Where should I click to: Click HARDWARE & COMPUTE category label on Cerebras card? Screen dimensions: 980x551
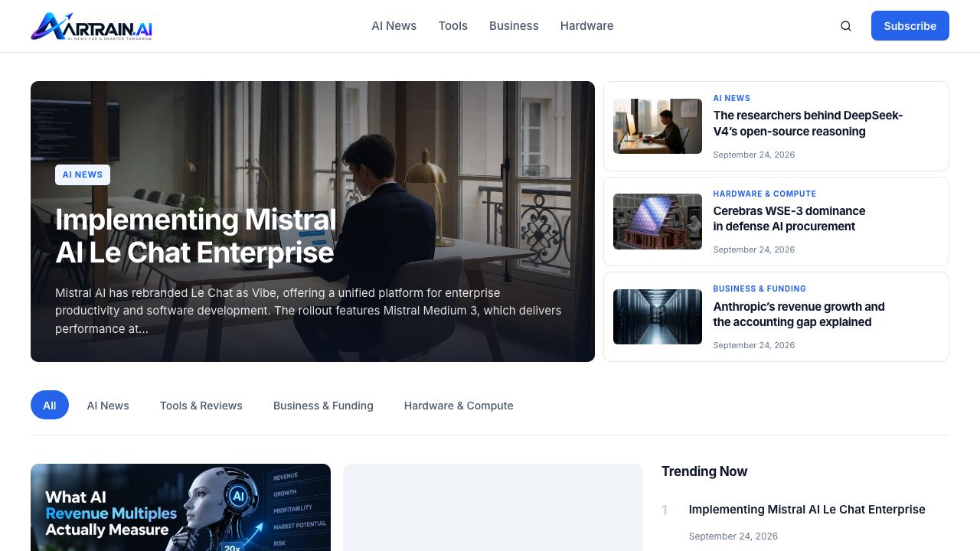(764, 194)
